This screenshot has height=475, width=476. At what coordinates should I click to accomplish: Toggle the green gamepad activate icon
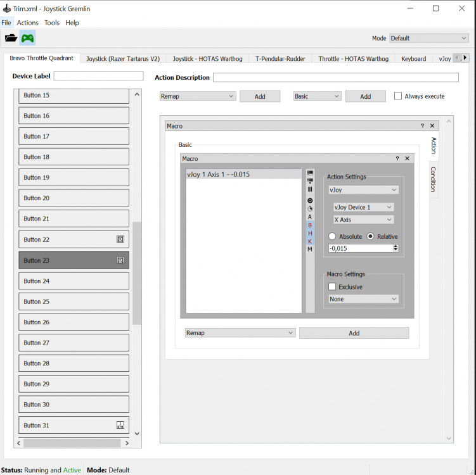tap(27, 38)
